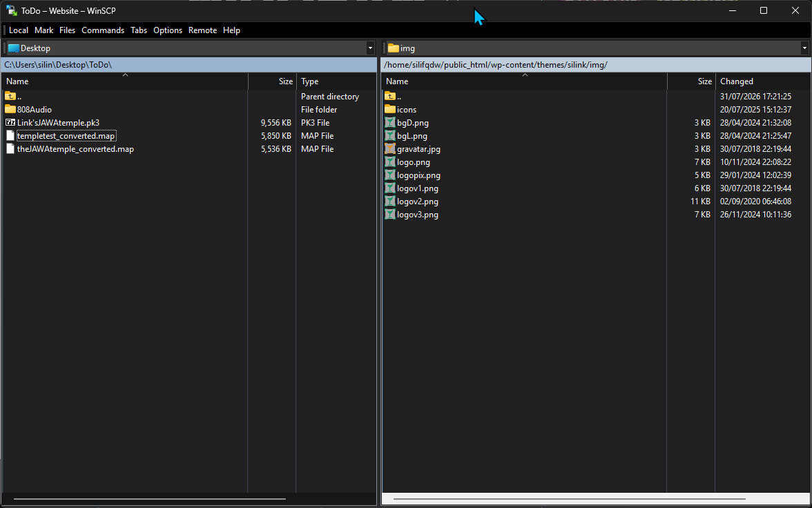Image resolution: width=812 pixels, height=508 pixels.
Task: Click the 9,556 KB size value
Action: point(276,123)
